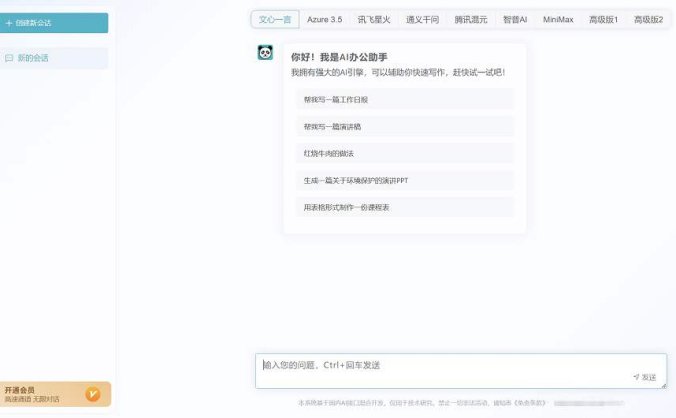This screenshot has height=418, width=676.
Task: Choose suggestion 生成一篇关于环境保护的演讲PPT
Action: tap(405, 180)
